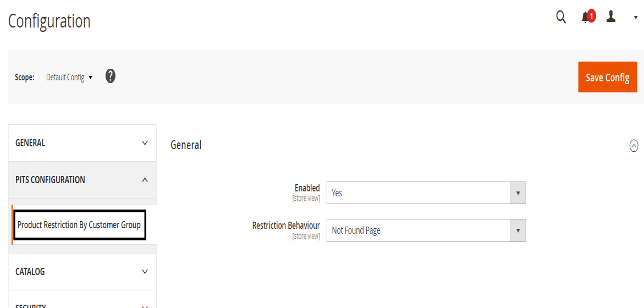The image size is (644, 308).
Task: Click the General section heading
Action: pyautogui.click(x=186, y=145)
